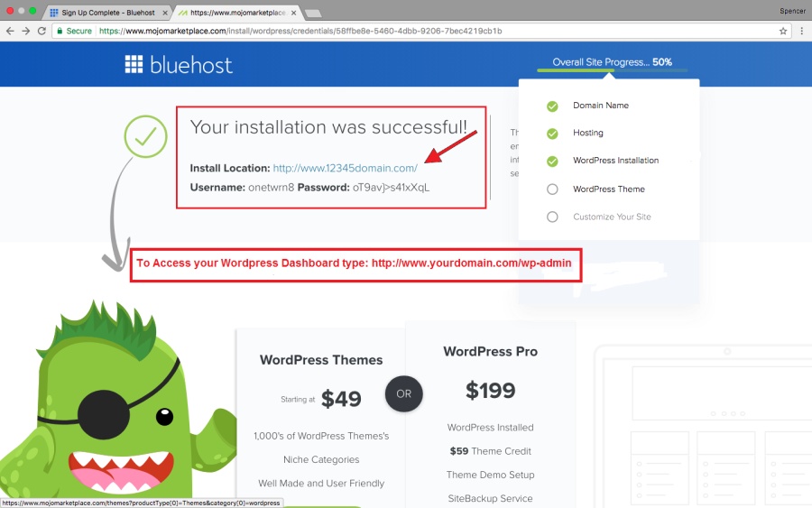
Task: Click the large green success checkmark circle
Action: (145, 136)
